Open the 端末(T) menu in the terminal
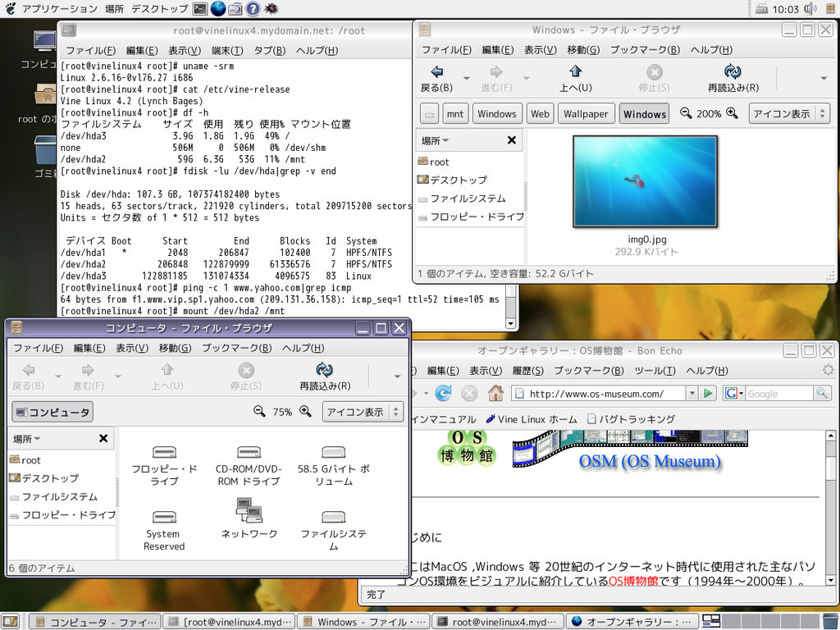This screenshot has height=630, width=840. [227, 50]
